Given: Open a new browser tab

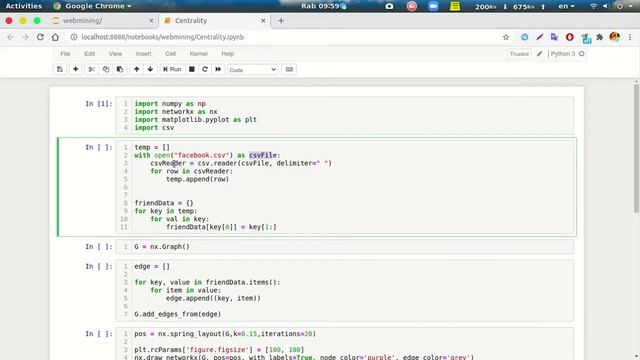Looking at the screenshot, I should click(x=281, y=20).
